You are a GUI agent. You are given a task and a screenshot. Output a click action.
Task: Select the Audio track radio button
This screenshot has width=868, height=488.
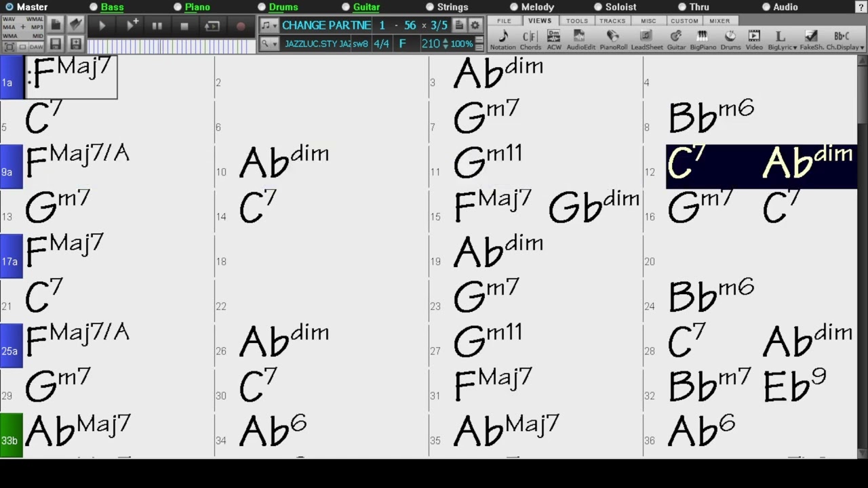click(x=766, y=7)
